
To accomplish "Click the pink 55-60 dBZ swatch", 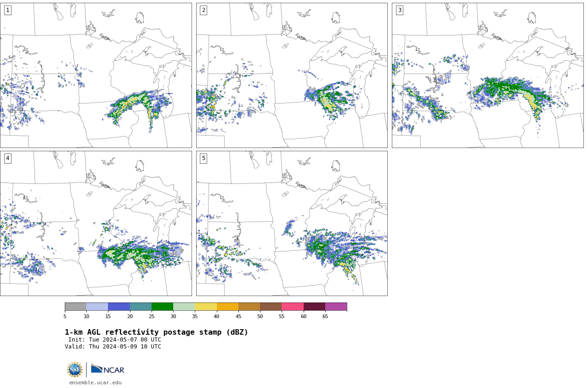I will (293, 307).
